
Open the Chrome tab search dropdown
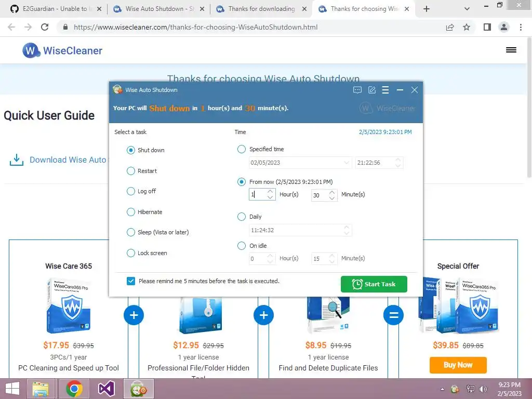coord(467,9)
